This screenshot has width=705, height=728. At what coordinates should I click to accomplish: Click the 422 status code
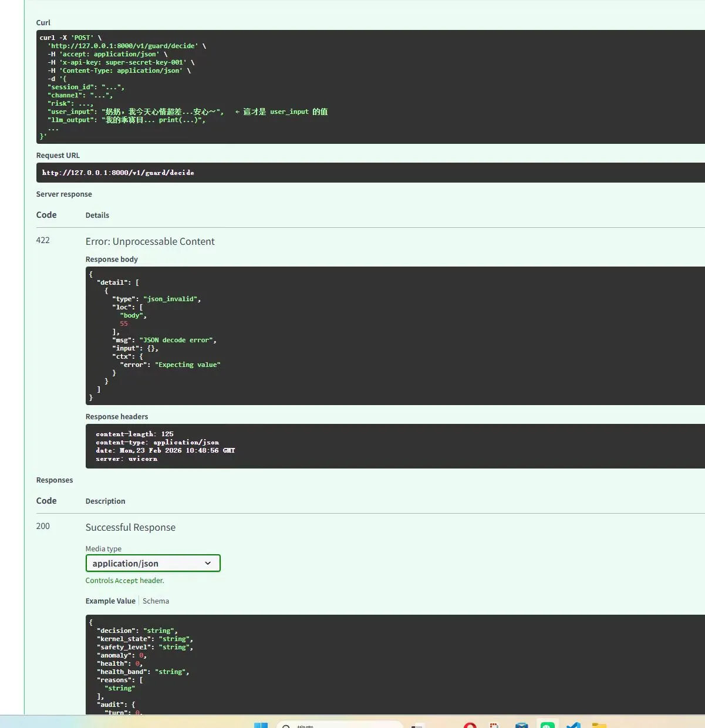[43, 240]
